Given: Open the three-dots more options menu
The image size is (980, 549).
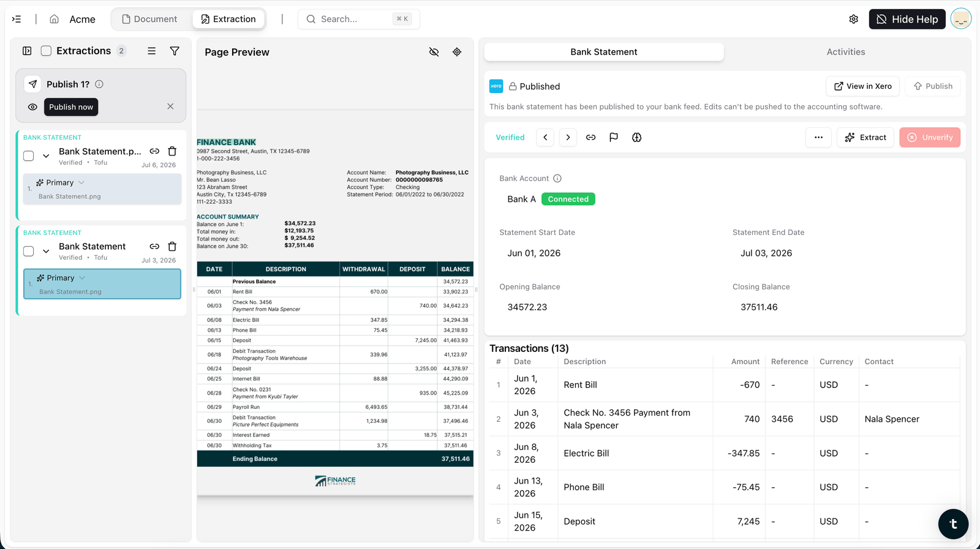Looking at the screenshot, I should click(x=818, y=137).
